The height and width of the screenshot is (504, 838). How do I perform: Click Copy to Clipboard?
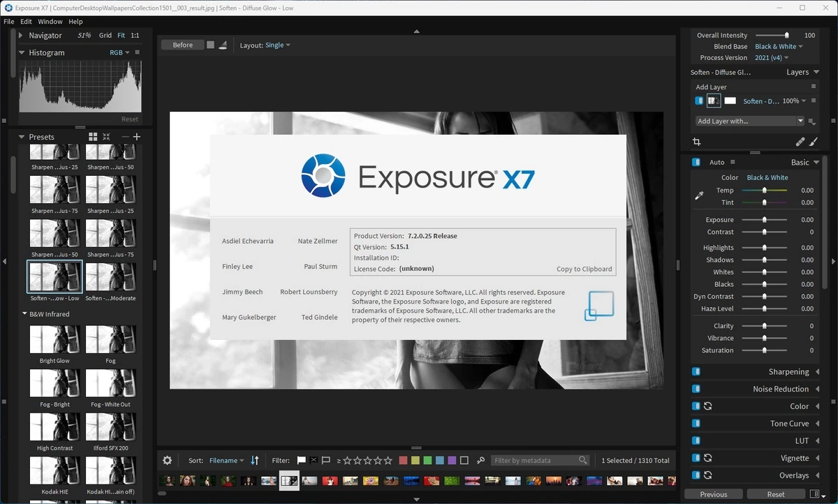[x=584, y=269]
